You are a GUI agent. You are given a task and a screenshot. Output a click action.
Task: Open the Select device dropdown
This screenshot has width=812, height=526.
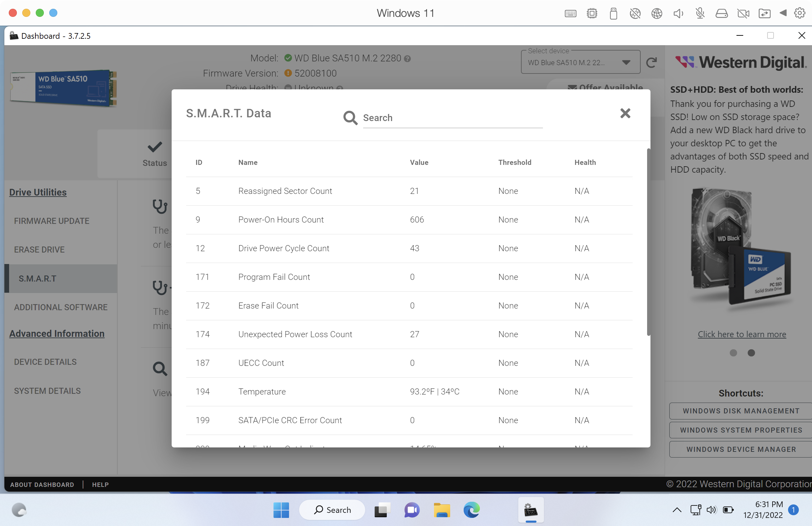coord(580,62)
